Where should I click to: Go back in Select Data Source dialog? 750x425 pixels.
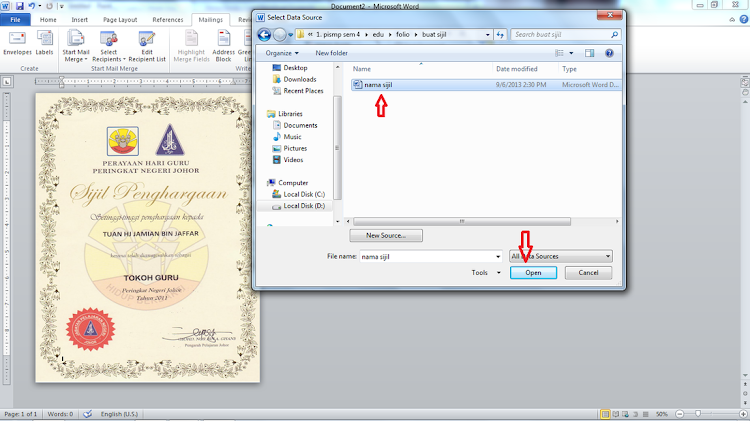coord(264,34)
